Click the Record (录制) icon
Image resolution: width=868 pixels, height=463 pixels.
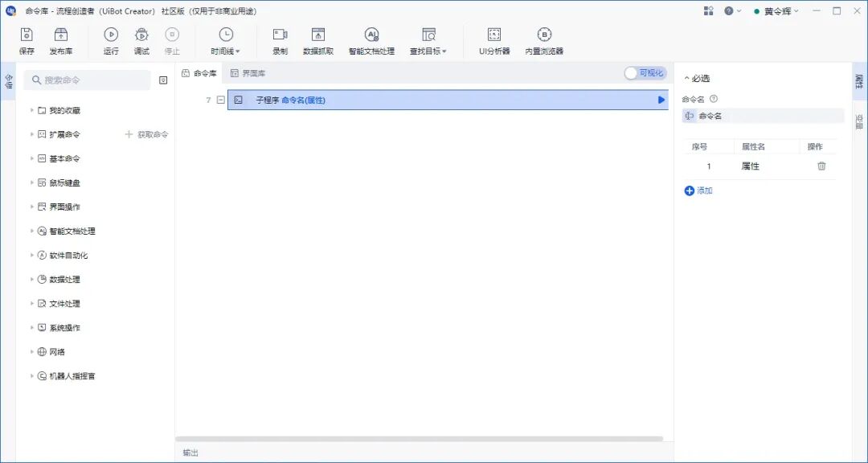[280, 35]
